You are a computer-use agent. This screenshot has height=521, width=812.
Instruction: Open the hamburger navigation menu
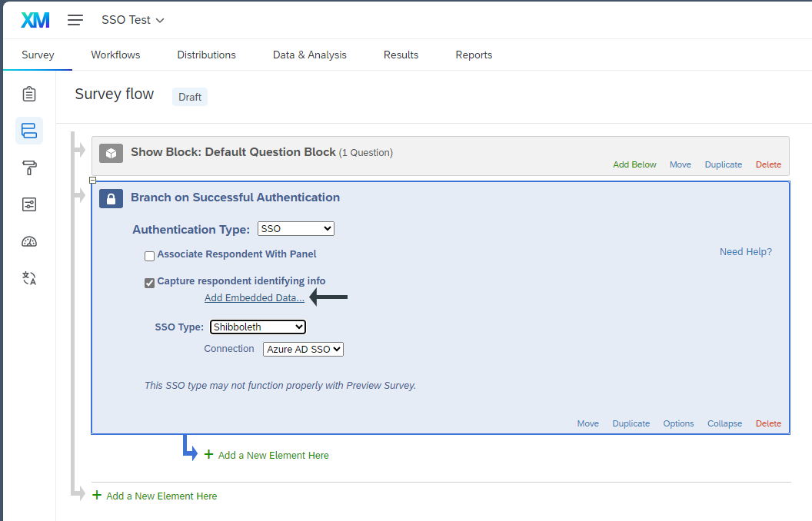tap(75, 20)
